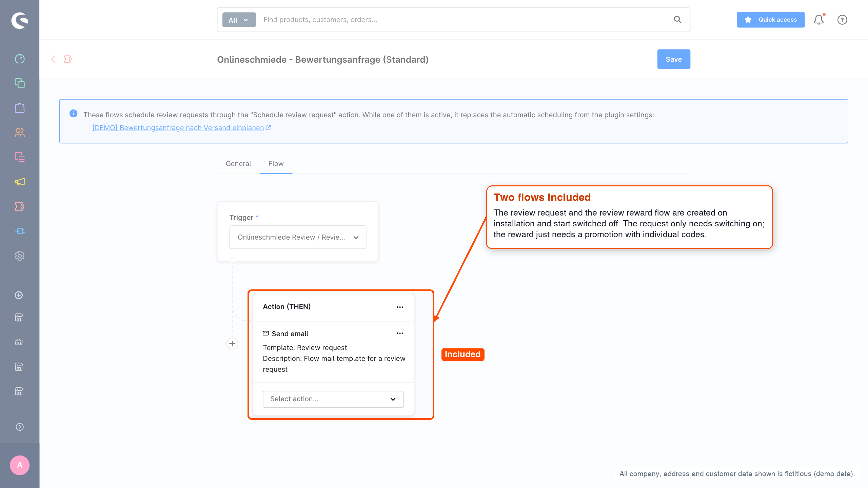Click the Save button
Viewport: 868px width, 488px height.
674,59
